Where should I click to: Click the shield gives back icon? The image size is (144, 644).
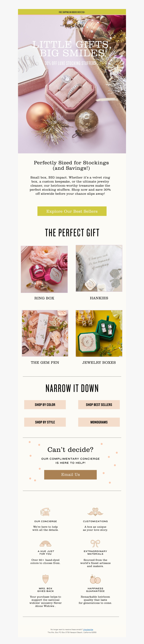coord(45,579)
